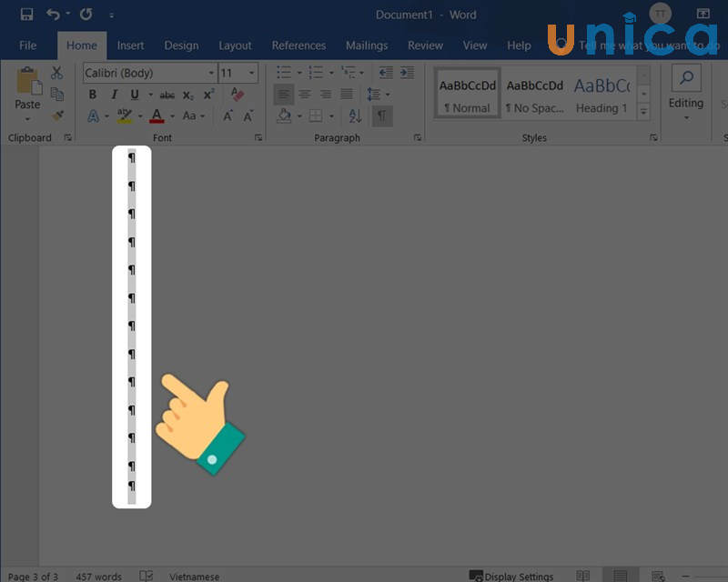This screenshot has height=582, width=728.
Task: Cut selection with scissors icon
Action: 56,73
